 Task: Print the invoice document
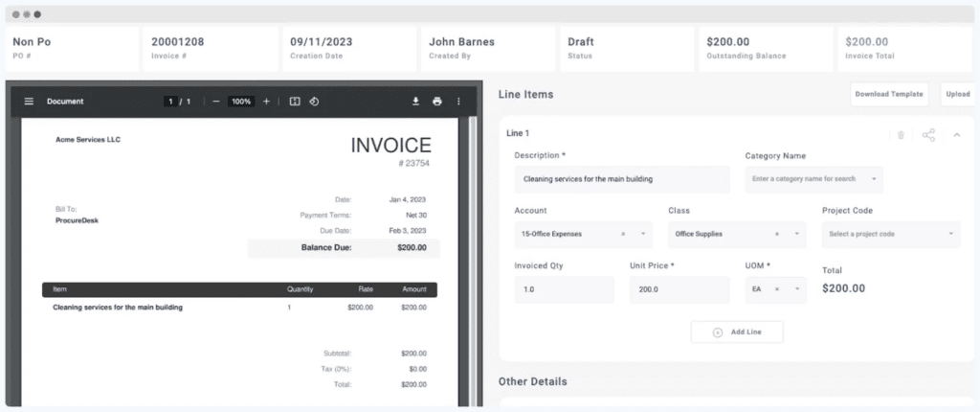[x=437, y=102]
